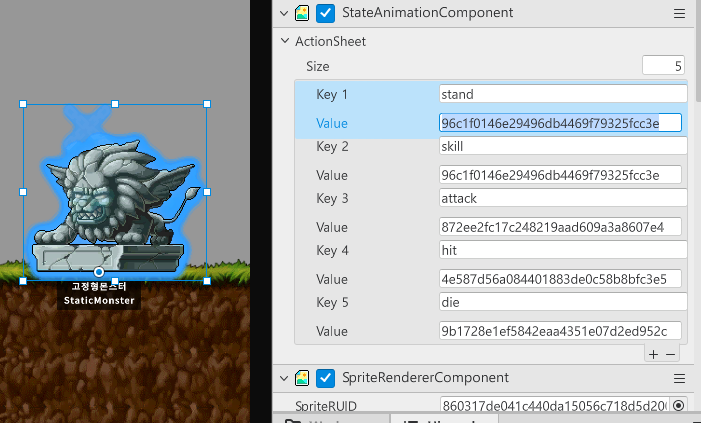Screen dimensions: 701x423
Task: Add an ActionSheet entry with plus button
Action: 653,354
